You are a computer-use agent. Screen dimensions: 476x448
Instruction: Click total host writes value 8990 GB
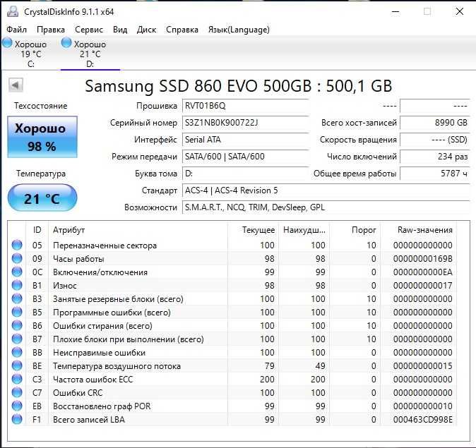(435, 123)
